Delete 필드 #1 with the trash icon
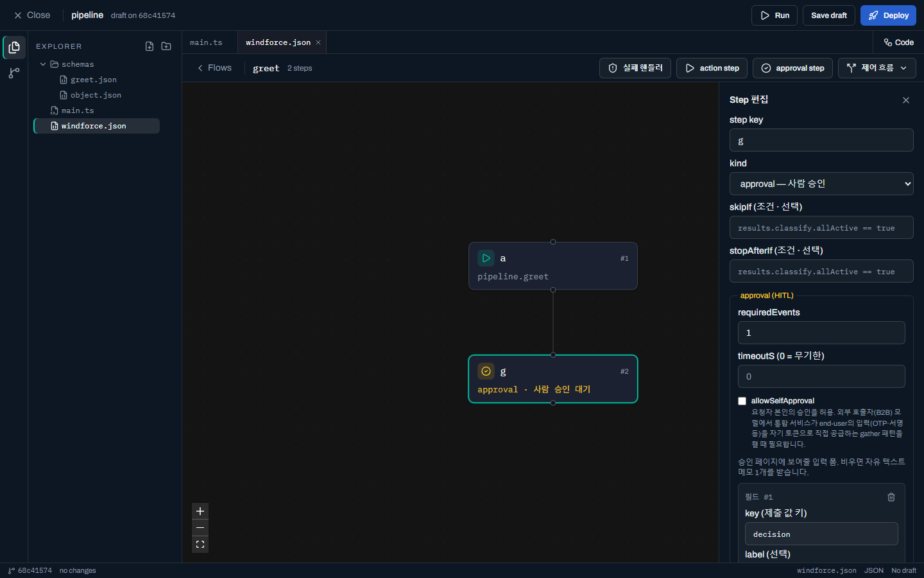Viewport: 924px width, 578px height. coord(891,497)
